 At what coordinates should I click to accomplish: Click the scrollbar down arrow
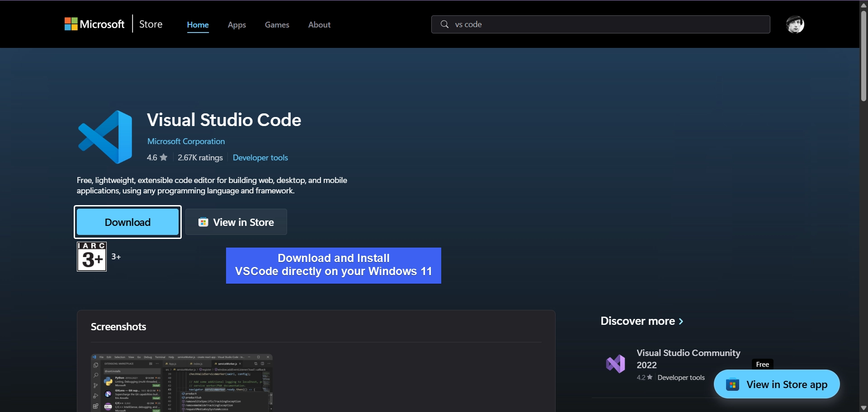(x=863, y=407)
